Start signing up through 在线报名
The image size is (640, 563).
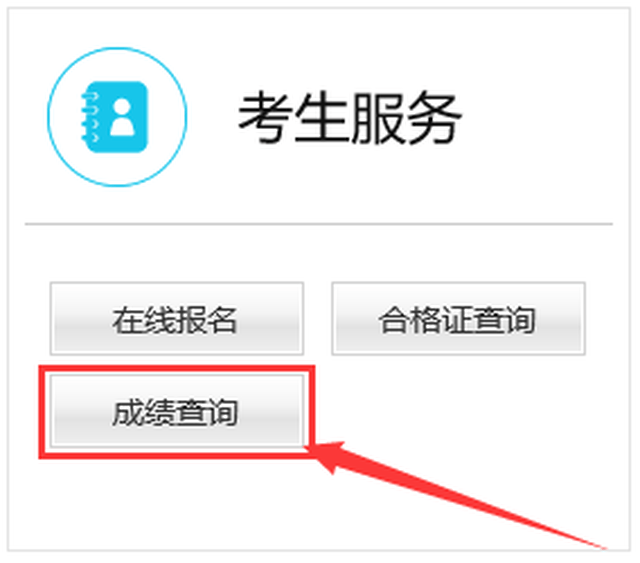[x=177, y=318]
